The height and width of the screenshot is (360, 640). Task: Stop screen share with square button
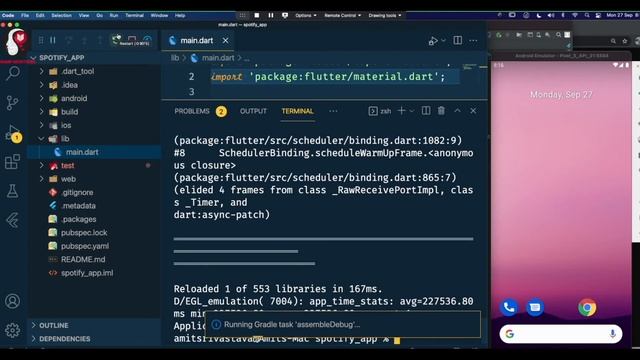[x=257, y=16]
